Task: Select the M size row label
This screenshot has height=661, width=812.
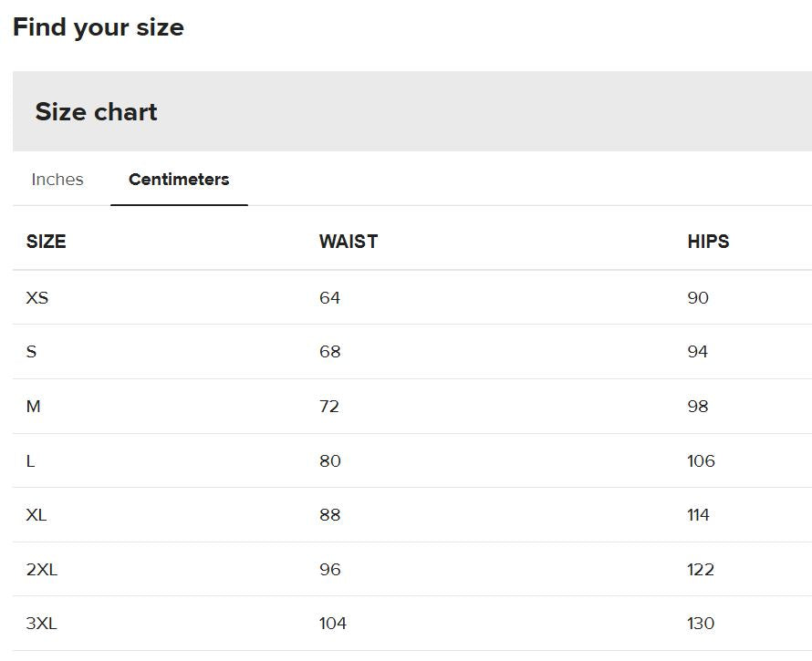Action: click(33, 407)
